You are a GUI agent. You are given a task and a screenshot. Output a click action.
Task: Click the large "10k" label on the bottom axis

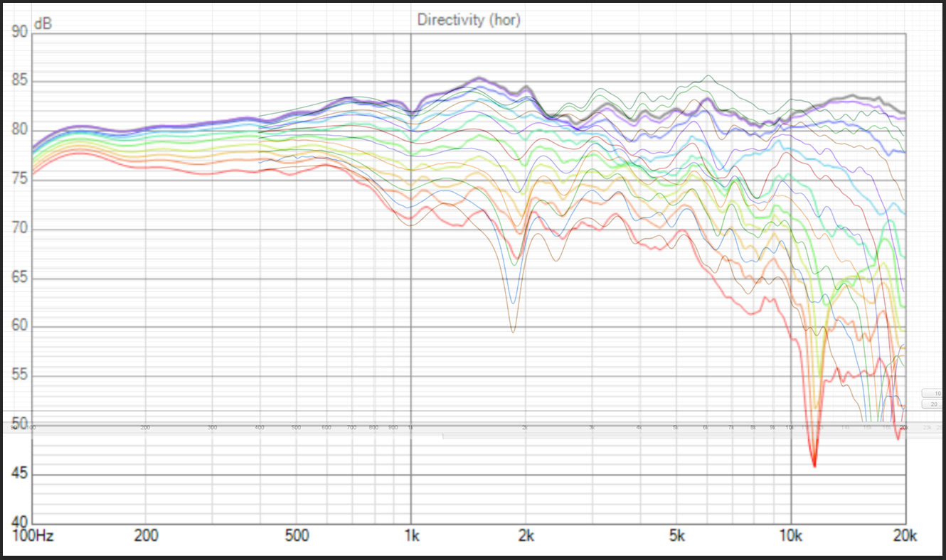click(x=791, y=536)
